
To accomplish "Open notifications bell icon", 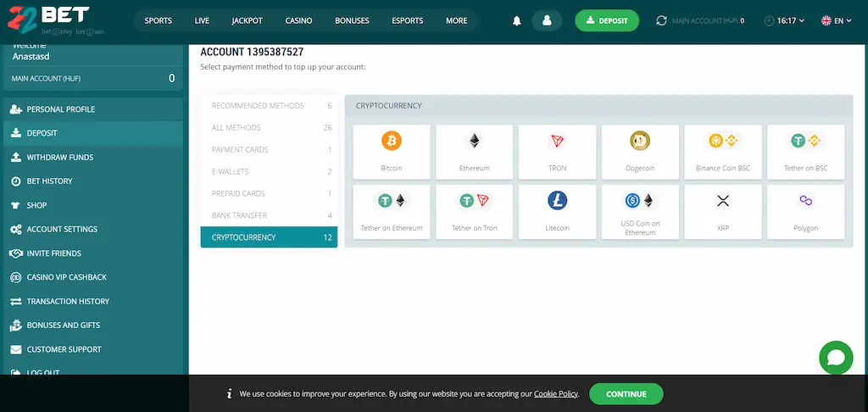I will pyautogui.click(x=517, y=20).
